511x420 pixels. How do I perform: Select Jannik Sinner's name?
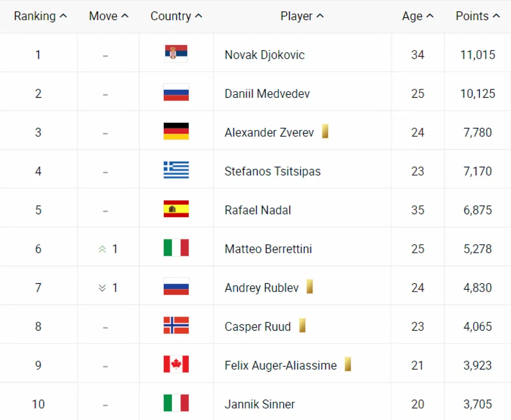pyautogui.click(x=260, y=404)
